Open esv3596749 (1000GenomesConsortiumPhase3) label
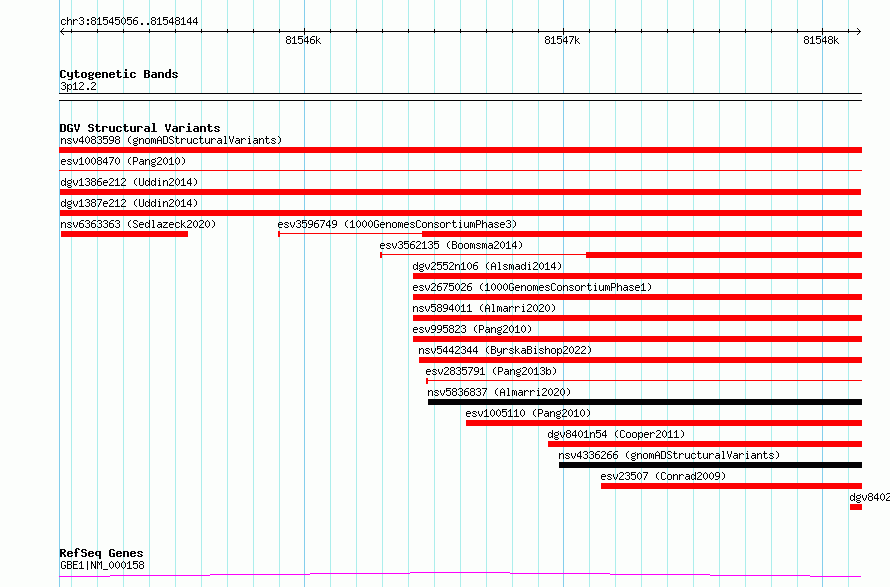 pos(397,224)
